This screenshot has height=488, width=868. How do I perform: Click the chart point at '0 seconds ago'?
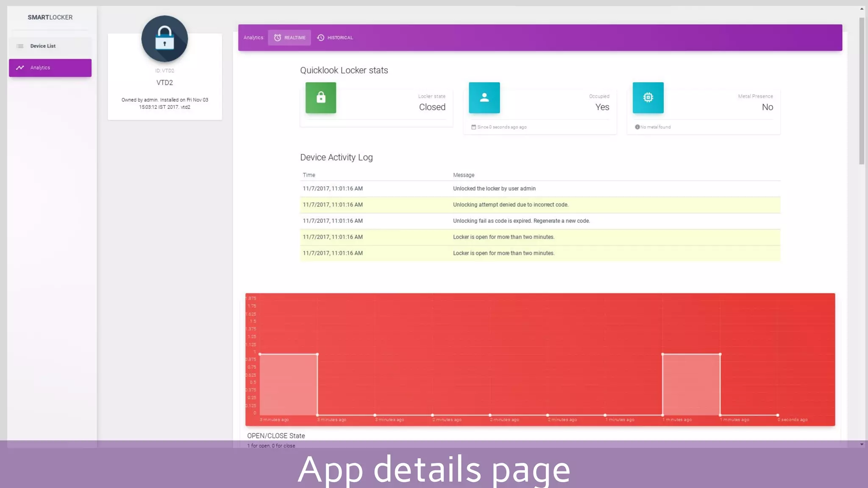pos(778,415)
